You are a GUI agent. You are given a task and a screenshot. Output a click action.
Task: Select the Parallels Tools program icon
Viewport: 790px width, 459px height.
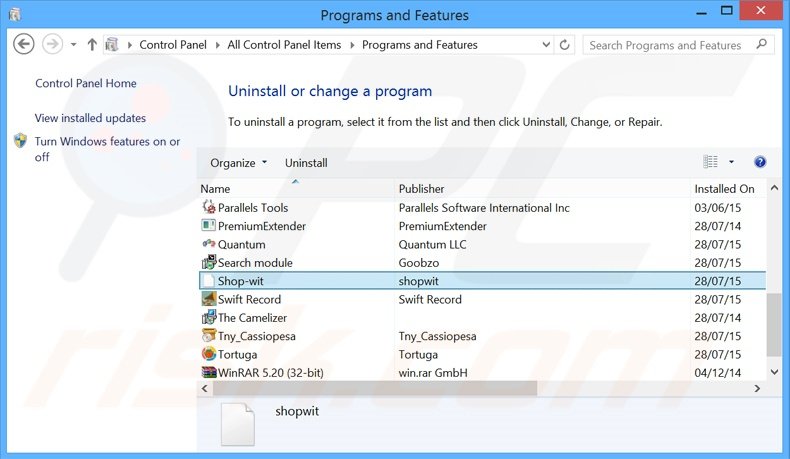tap(208, 208)
